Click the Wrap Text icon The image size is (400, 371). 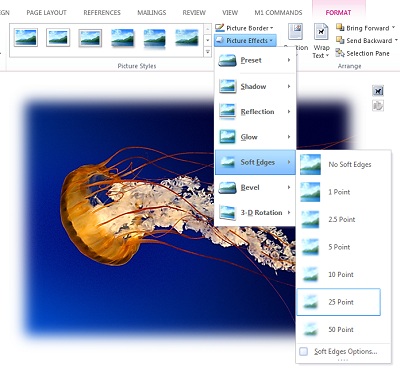(x=321, y=32)
